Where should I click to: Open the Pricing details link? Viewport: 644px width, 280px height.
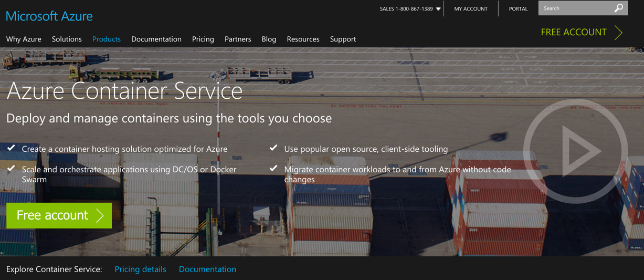coord(140,269)
